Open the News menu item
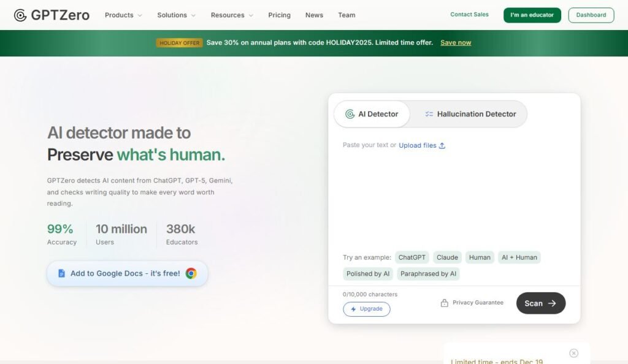628x364 pixels. point(314,15)
